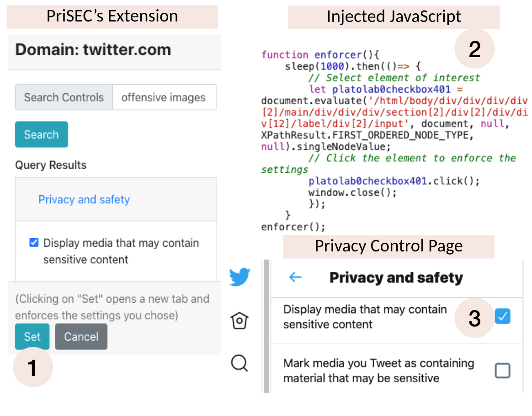Click the teal Search button
The image size is (532, 416).
(42, 134)
